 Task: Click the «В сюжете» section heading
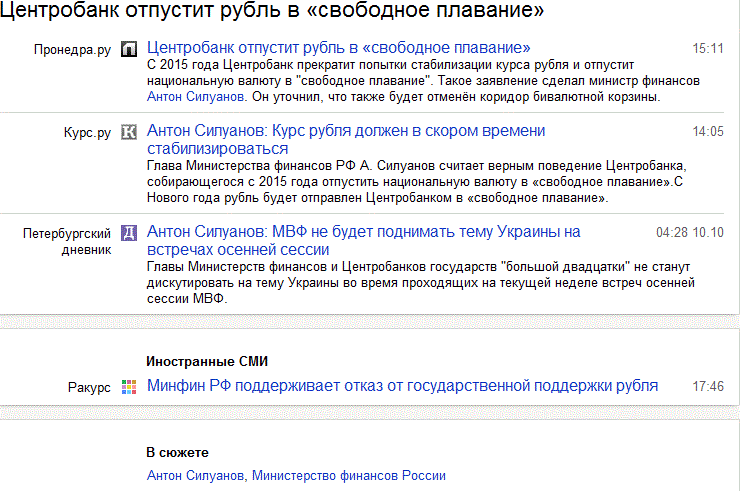coord(177,453)
